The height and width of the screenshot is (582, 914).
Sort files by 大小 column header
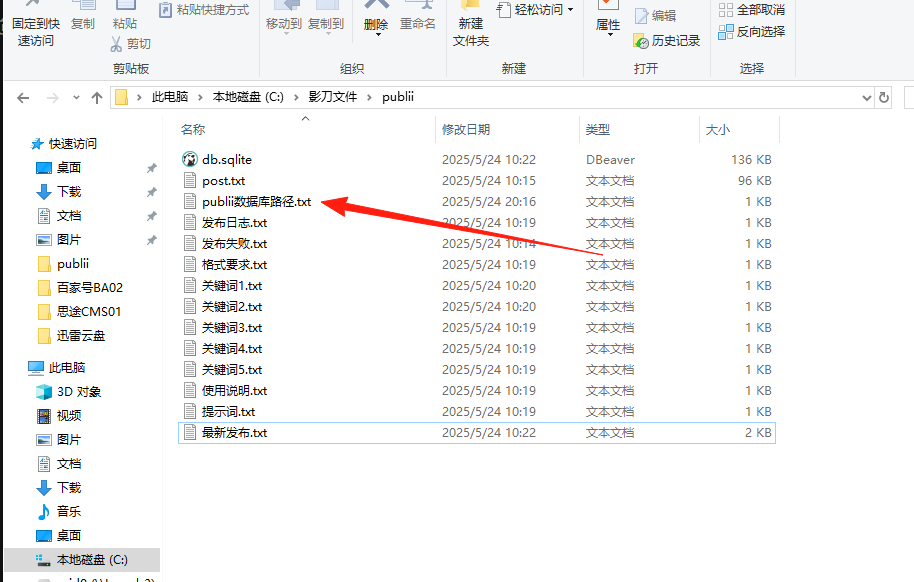tap(718, 130)
